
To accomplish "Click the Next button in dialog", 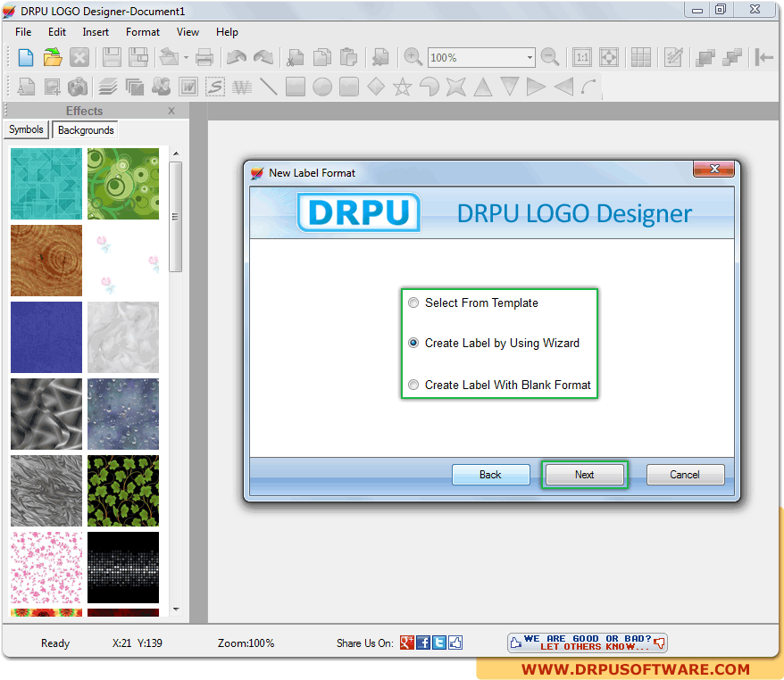I will (x=585, y=475).
